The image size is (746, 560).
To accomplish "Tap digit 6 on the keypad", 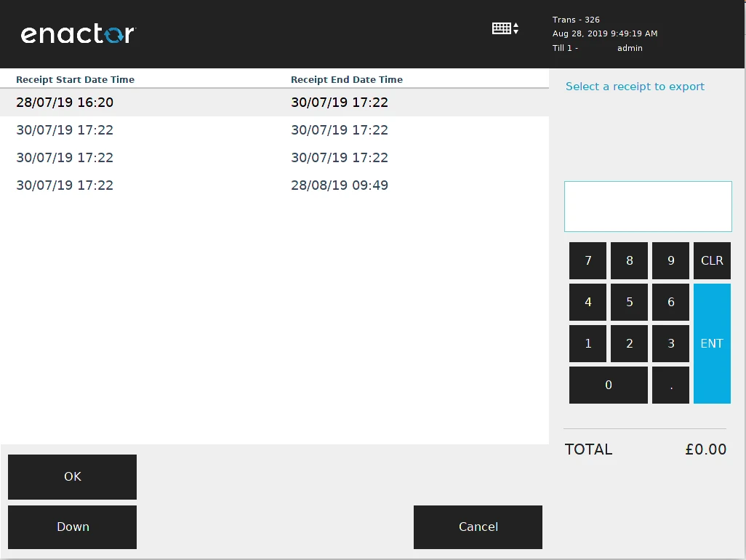I will [670, 302].
